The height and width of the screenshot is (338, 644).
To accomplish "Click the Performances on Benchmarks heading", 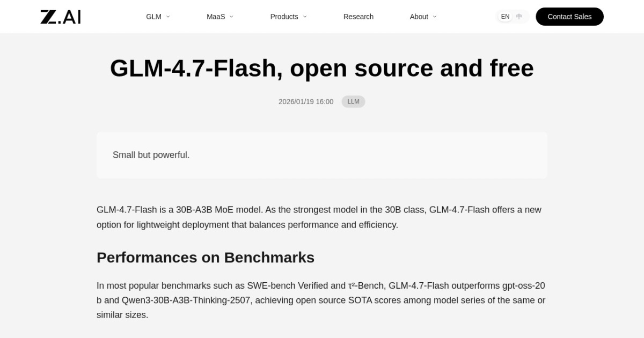I will [x=206, y=258].
